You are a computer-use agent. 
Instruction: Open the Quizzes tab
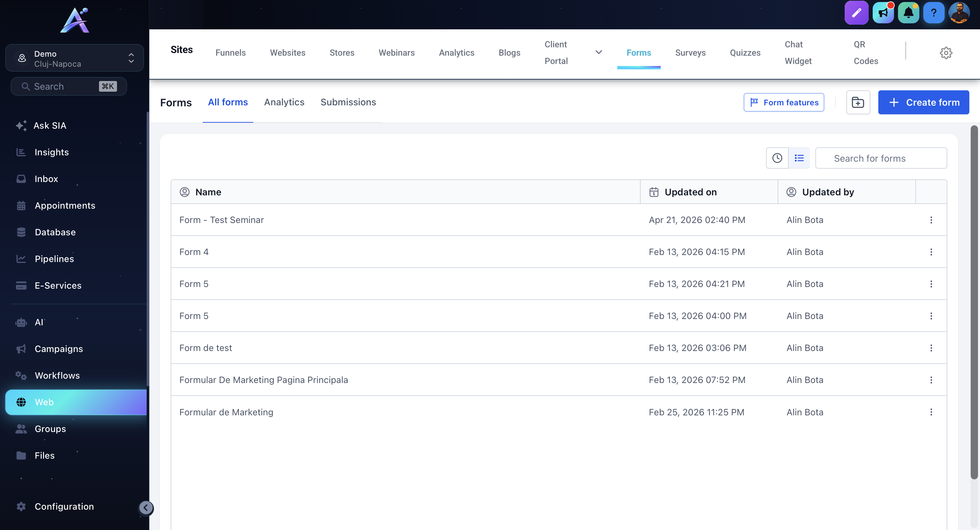[745, 53]
